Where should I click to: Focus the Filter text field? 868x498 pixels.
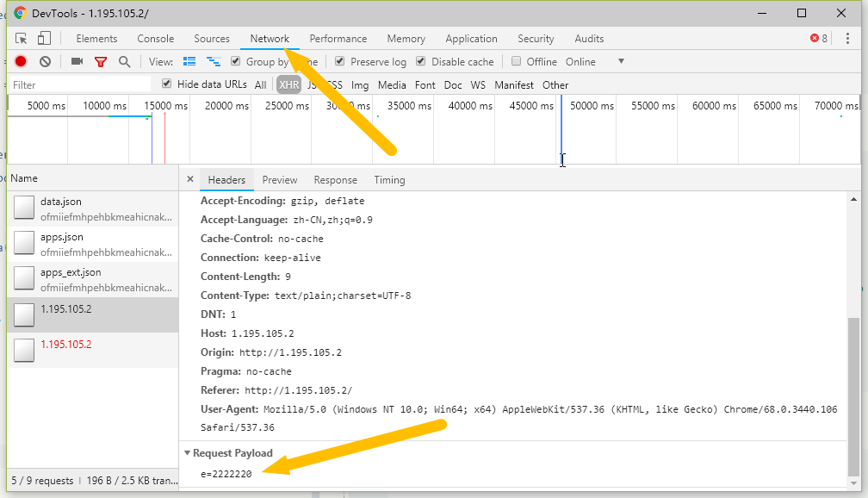point(80,84)
